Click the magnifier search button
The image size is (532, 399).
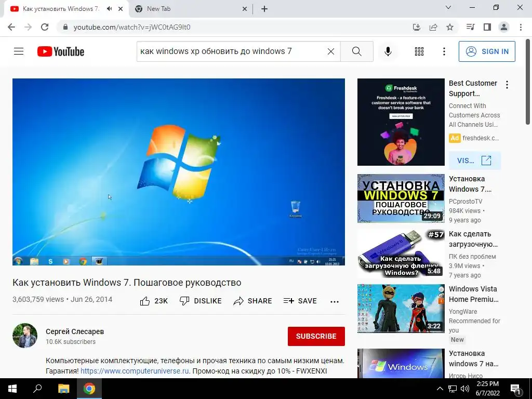[356, 51]
